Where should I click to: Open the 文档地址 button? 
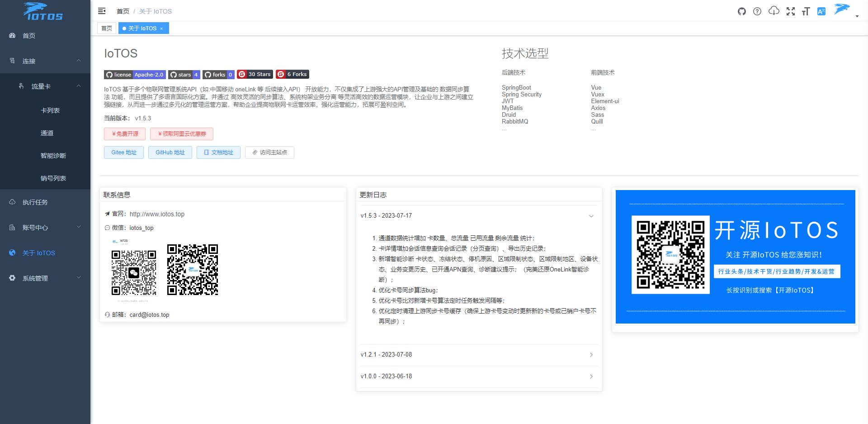[218, 152]
